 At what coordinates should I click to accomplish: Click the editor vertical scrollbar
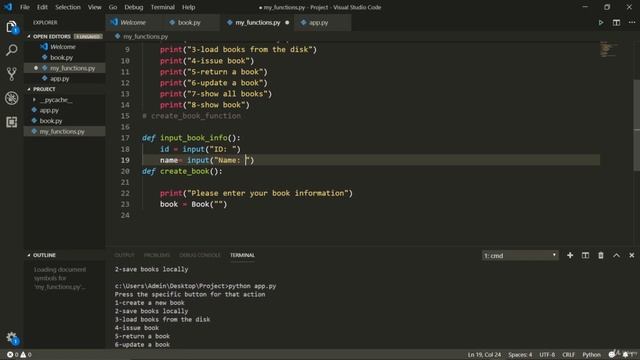636,125
